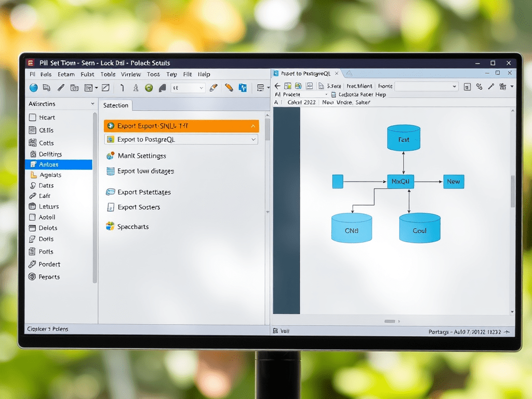The width and height of the screenshot is (532, 399).
Task: Click the Manit Settings entry
Action: click(141, 156)
